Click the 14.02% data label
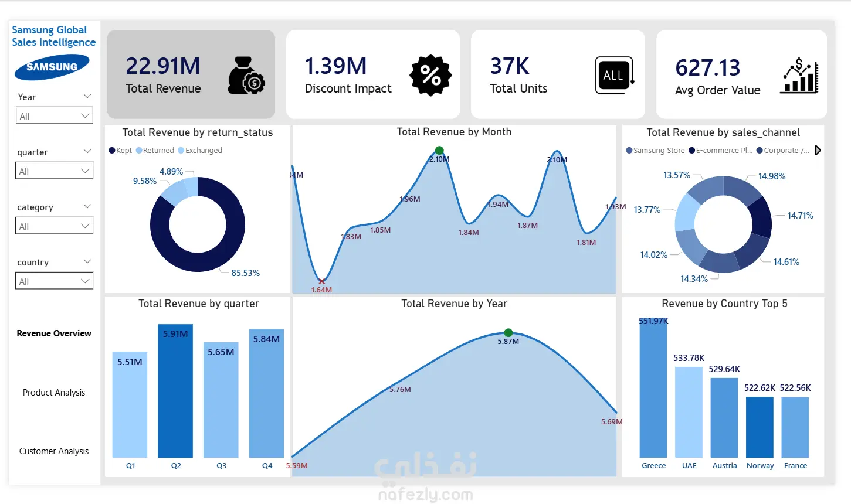The width and height of the screenshot is (851, 504). [x=654, y=255]
